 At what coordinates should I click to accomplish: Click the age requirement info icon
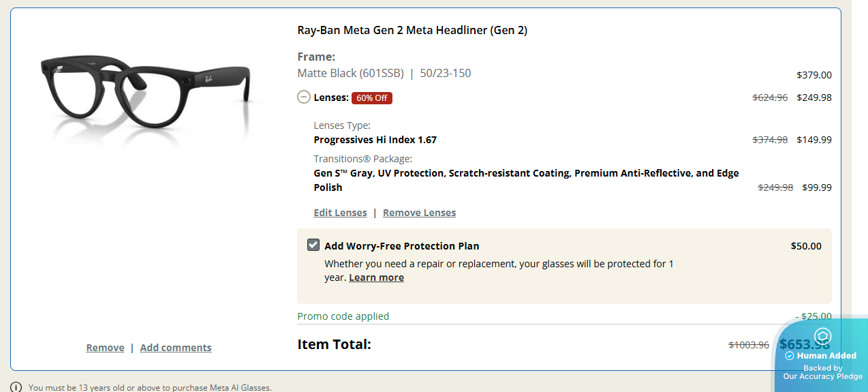coord(16,387)
